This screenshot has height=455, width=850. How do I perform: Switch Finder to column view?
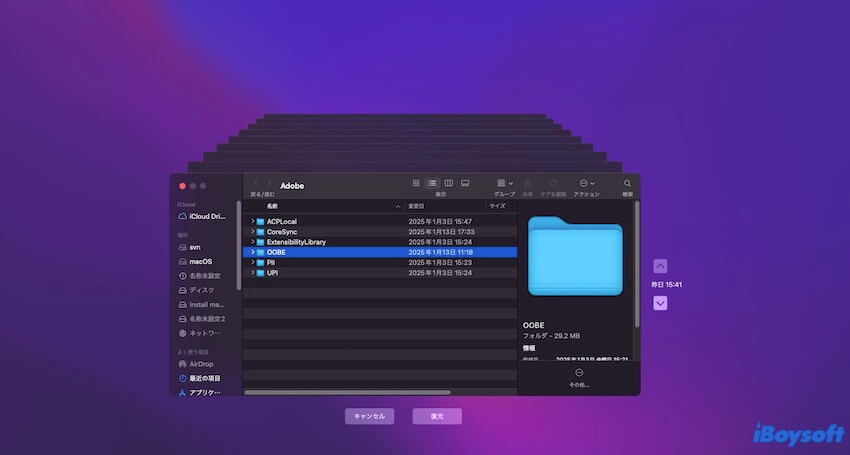click(x=448, y=183)
